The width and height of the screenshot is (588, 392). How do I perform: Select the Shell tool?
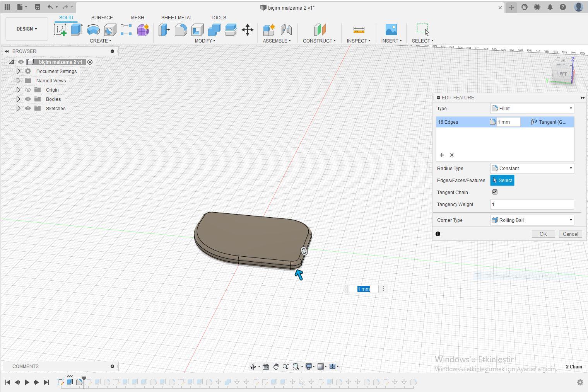(197, 30)
